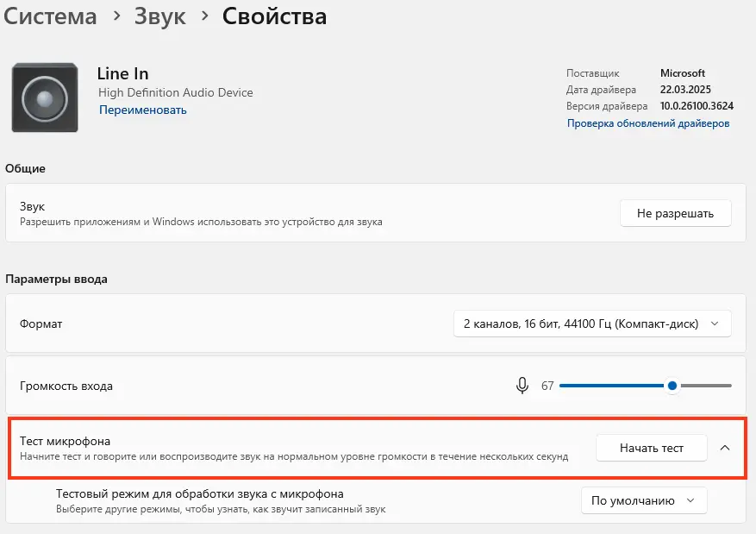Mute input using the microphone icon
The height and width of the screenshot is (534, 756).
522,386
